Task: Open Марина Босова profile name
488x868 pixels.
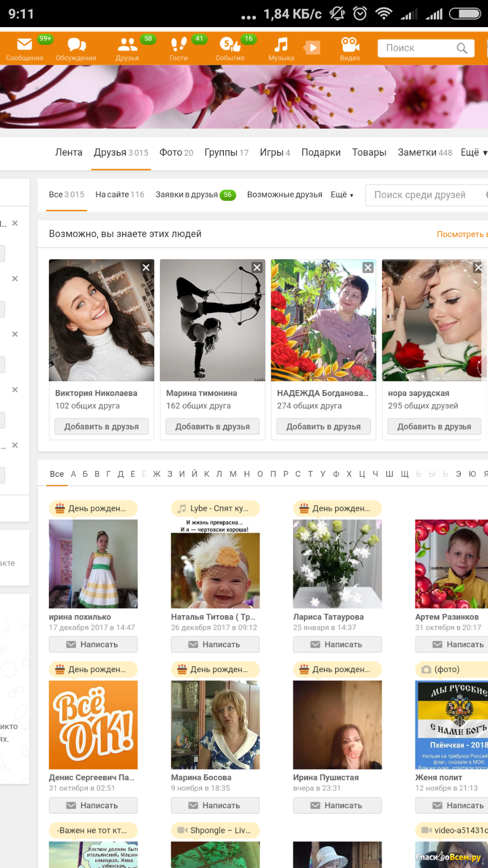Action: (x=201, y=777)
